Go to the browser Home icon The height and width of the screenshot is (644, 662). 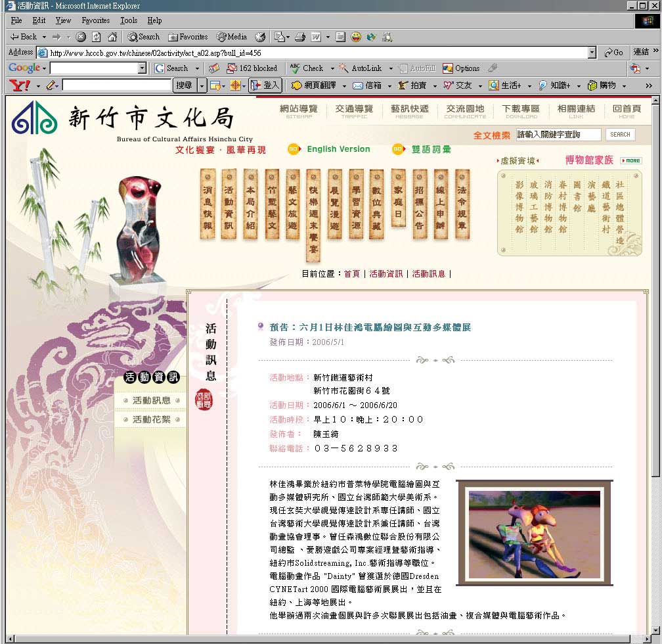tap(112, 37)
